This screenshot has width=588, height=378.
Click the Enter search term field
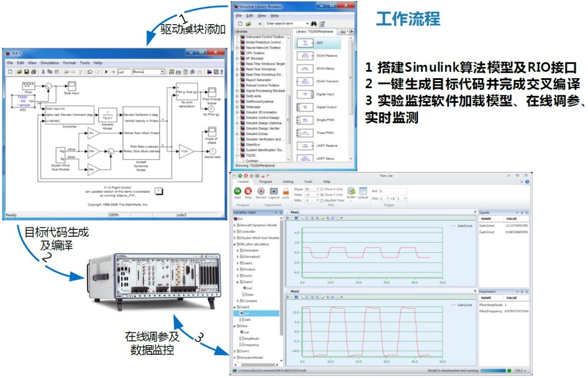point(285,24)
